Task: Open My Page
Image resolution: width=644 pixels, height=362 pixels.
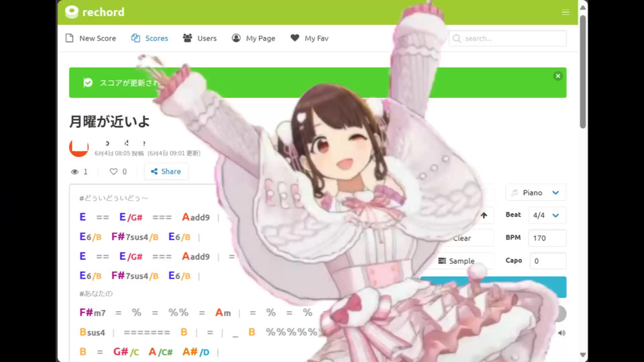Action: click(x=254, y=38)
